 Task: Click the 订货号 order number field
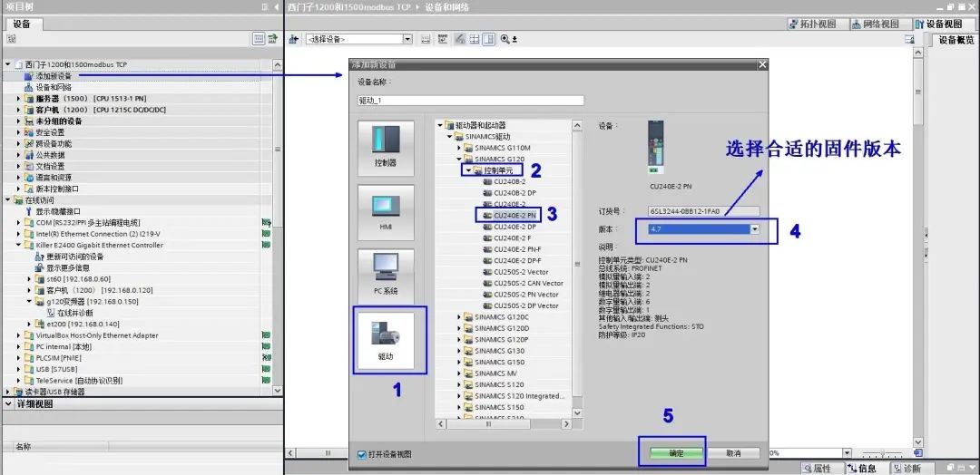pos(704,211)
